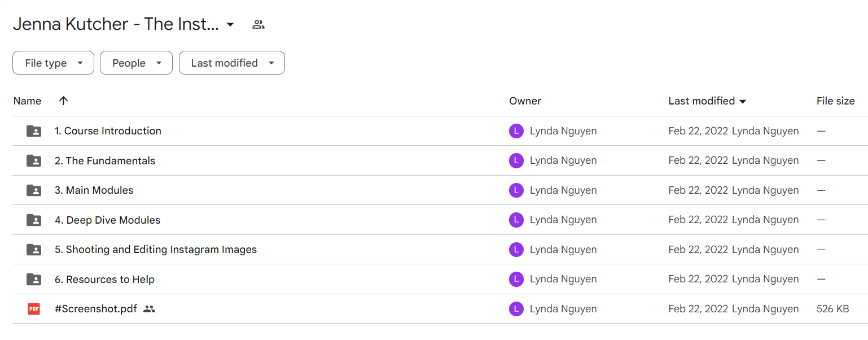Click owner avatar in Course Introduction row

[x=516, y=131]
